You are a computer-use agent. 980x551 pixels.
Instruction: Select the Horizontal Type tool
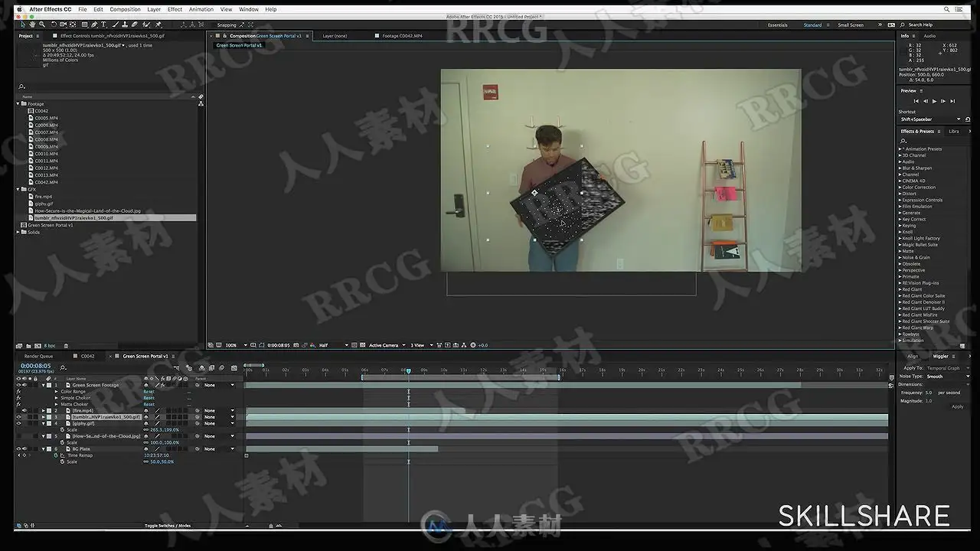[103, 24]
